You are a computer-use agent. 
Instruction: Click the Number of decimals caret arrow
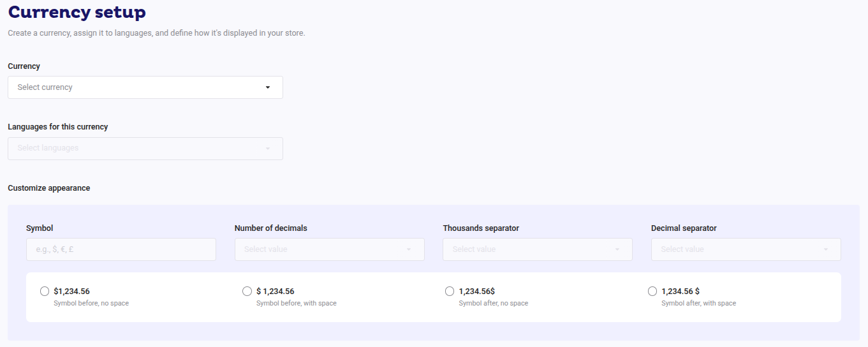(x=409, y=249)
